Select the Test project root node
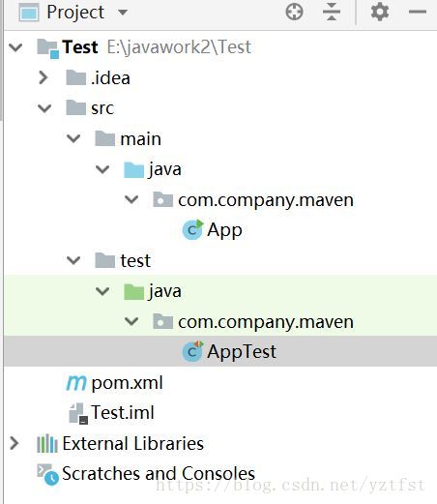Image resolution: width=437 pixels, height=504 pixels. point(144,47)
